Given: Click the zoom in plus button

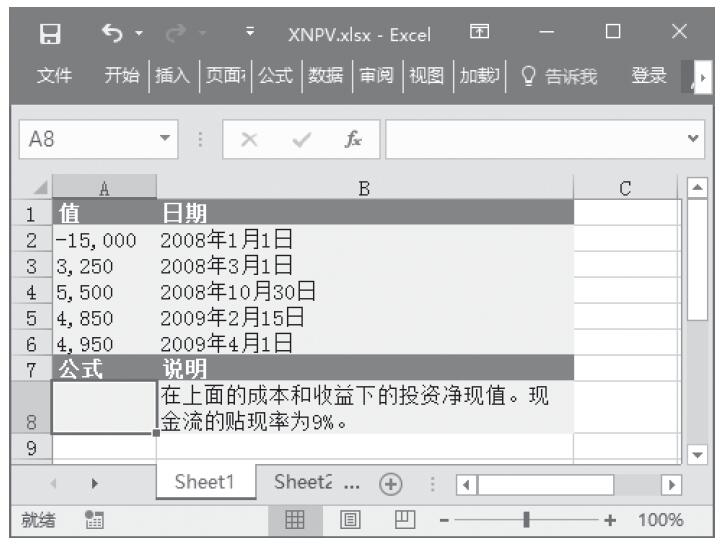Looking at the screenshot, I should pos(610,520).
